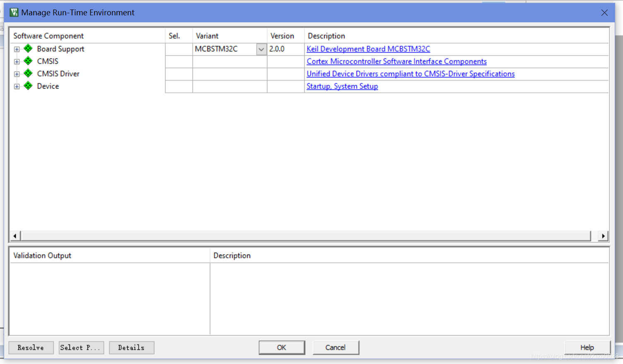Image resolution: width=623 pixels, height=364 pixels.
Task: Select the CMSIS Driver row label
Action: click(x=58, y=74)
